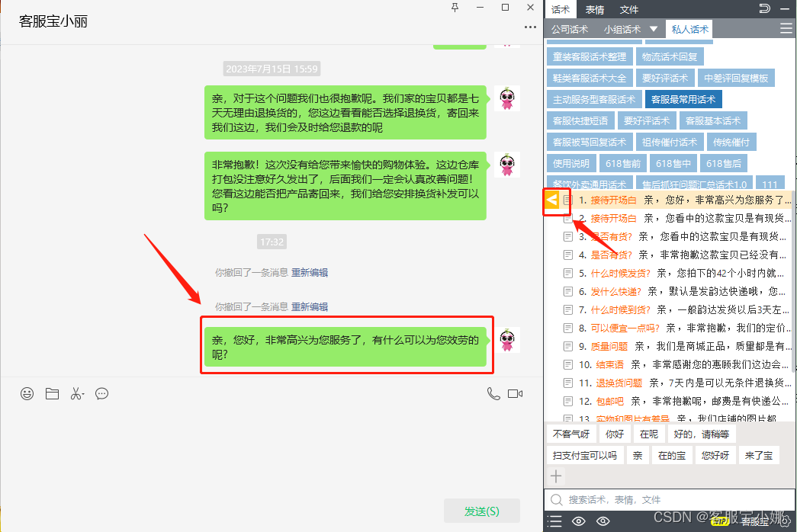Select the 鞋类客服话术大全 category tag
The height and width of the screenshot is (532, 797).
coord(589,79)
